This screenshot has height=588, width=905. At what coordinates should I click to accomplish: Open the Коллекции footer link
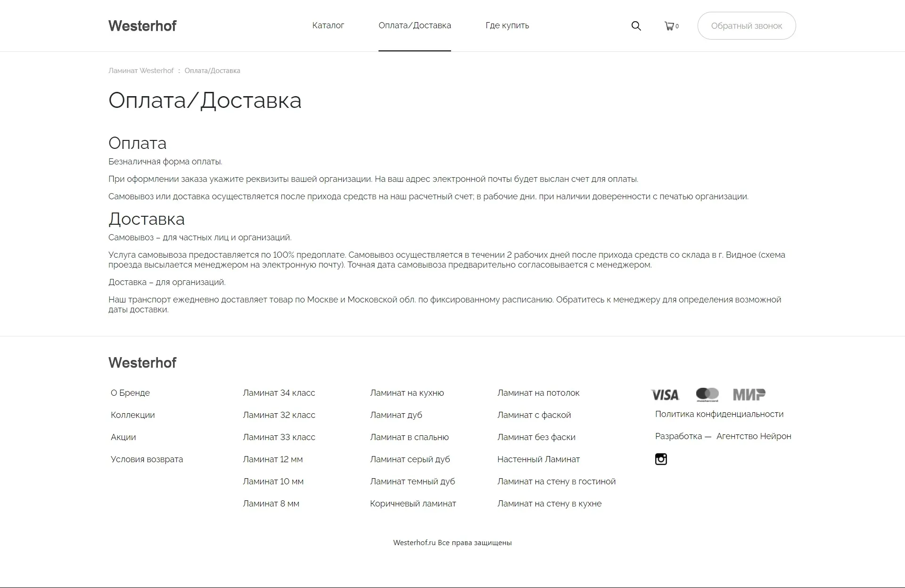(x=132, y=415)
